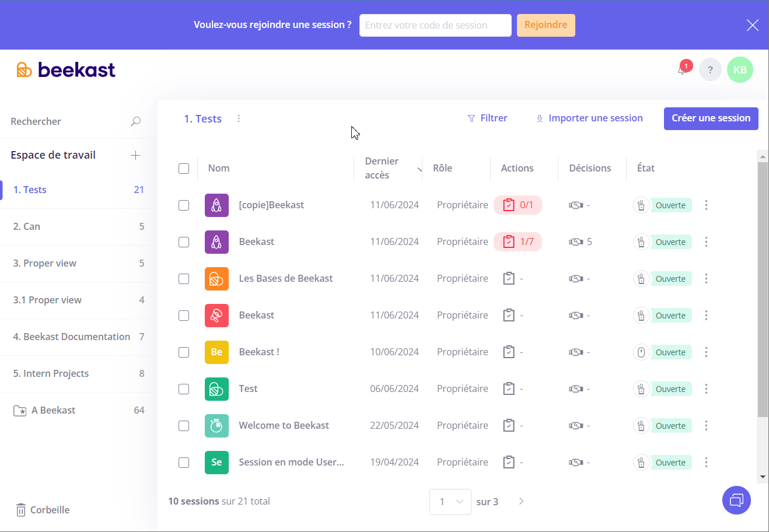Viewport: 769px width, 532px height.
Task: Open the A Beekast folder
Action: coord(79,411)
